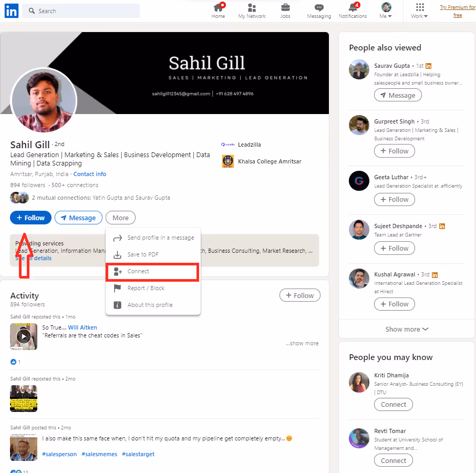Open the Me profile dropdown

coord(386,11)
